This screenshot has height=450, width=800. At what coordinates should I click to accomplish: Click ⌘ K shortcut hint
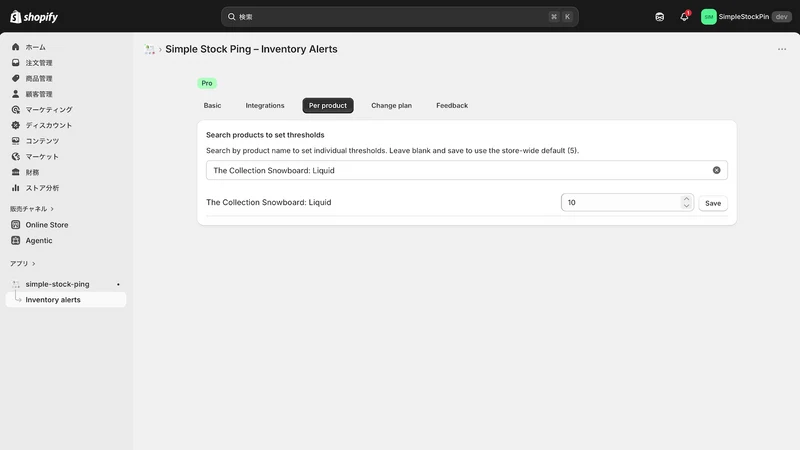tap(560, 17)
